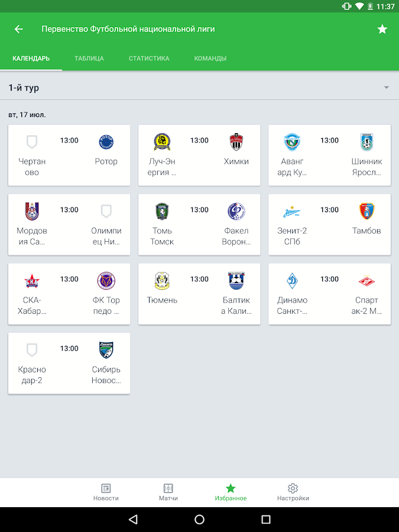Click the Химки team crest

[x=236, y=142]
